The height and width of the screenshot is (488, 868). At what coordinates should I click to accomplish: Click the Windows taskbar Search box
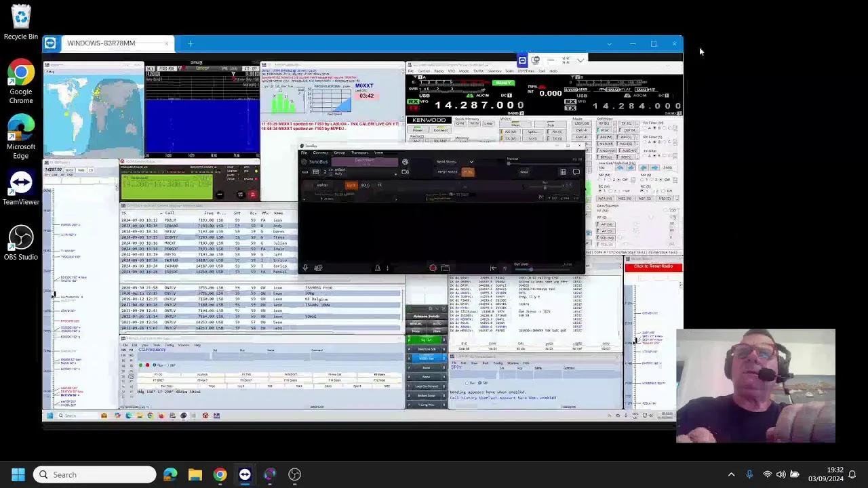(95, 474)
